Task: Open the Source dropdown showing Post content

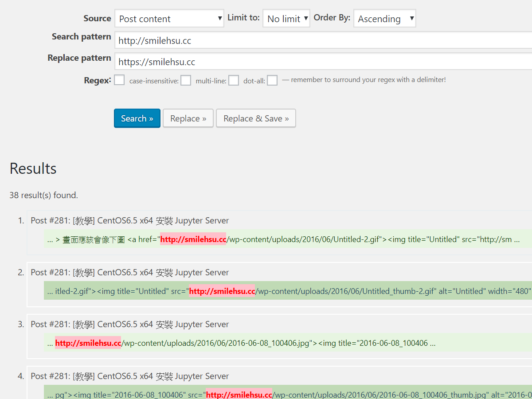Action: click(x=169, y=19)
